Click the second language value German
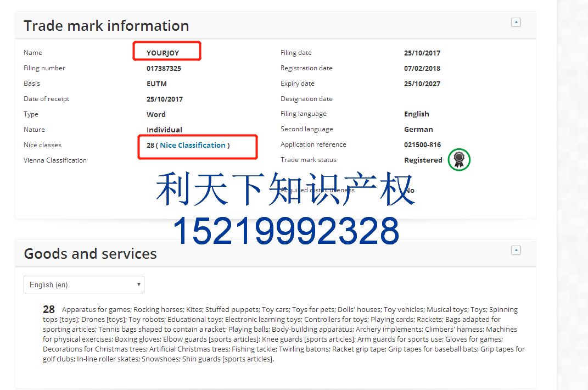 coord(418,130)
